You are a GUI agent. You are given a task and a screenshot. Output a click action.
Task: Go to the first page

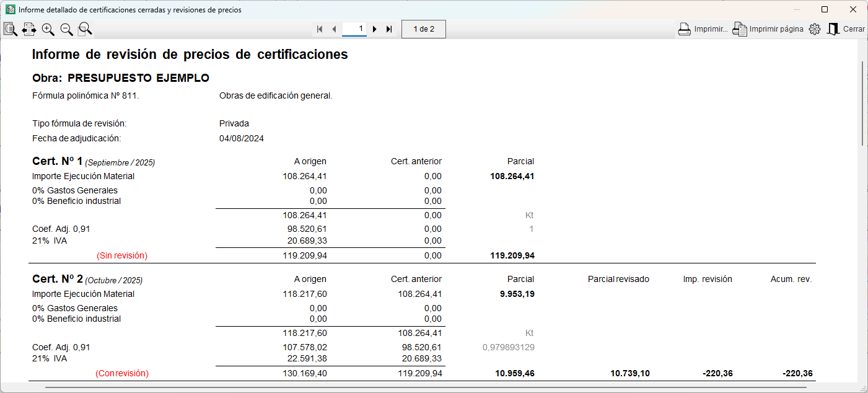(x=320, y=29)
